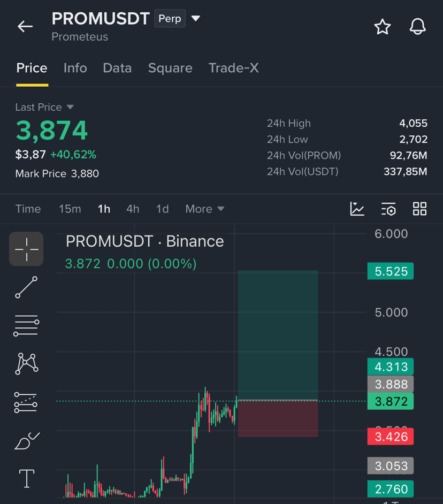443x504 pixels.
Task: Open the More timeframes dropdown
Action: [205, 209]
